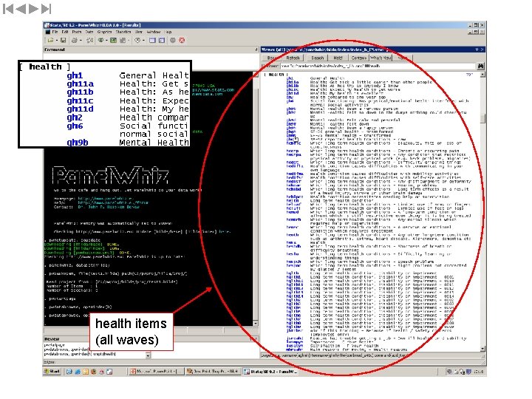Click the clock icon in toolbar

[137, 41]
